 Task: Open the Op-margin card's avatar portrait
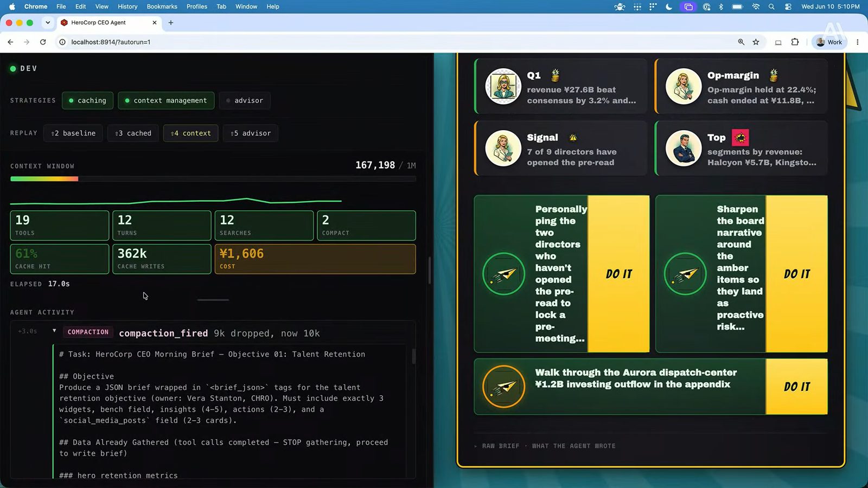(684, 86)
